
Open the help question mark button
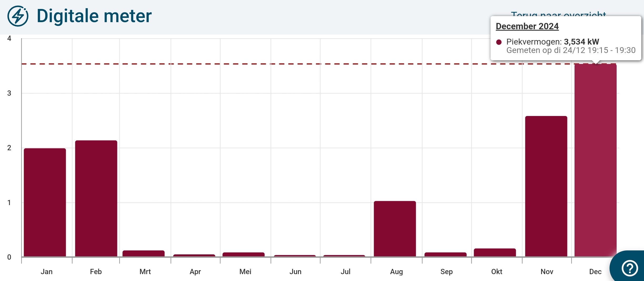point(629,268)
